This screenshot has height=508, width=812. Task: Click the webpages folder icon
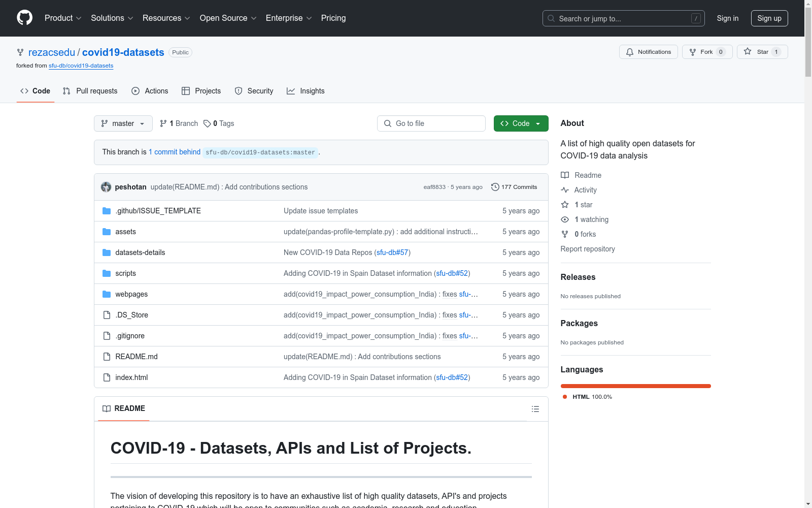point(107,294)
